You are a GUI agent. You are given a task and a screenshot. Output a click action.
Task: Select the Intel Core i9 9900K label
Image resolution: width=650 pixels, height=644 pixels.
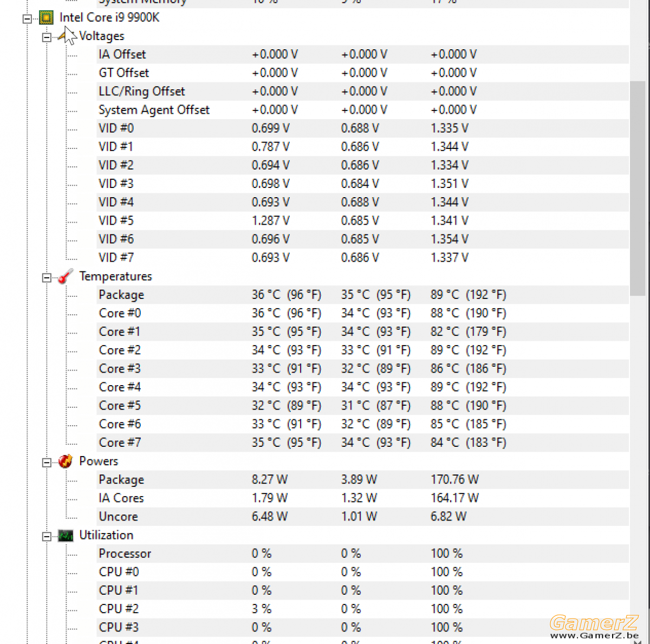[109, 17]
